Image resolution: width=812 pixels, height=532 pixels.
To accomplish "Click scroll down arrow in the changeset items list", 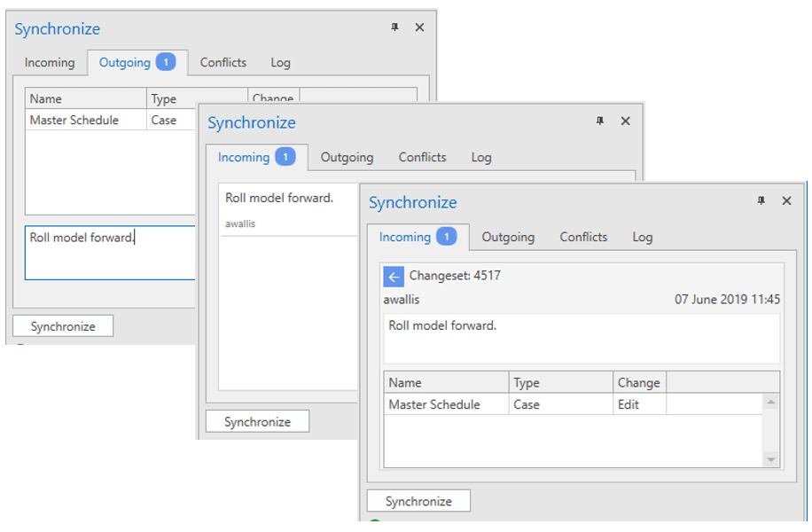I will coord(770,459).
